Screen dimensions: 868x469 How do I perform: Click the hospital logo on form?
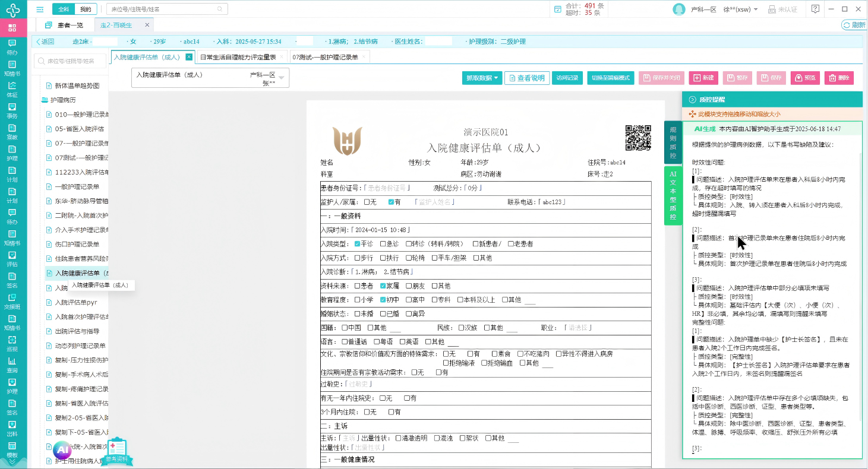(x=348, y=141)
